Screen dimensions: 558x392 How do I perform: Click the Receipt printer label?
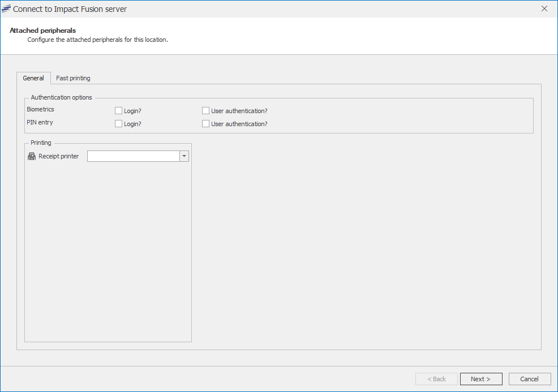point(59,156)
